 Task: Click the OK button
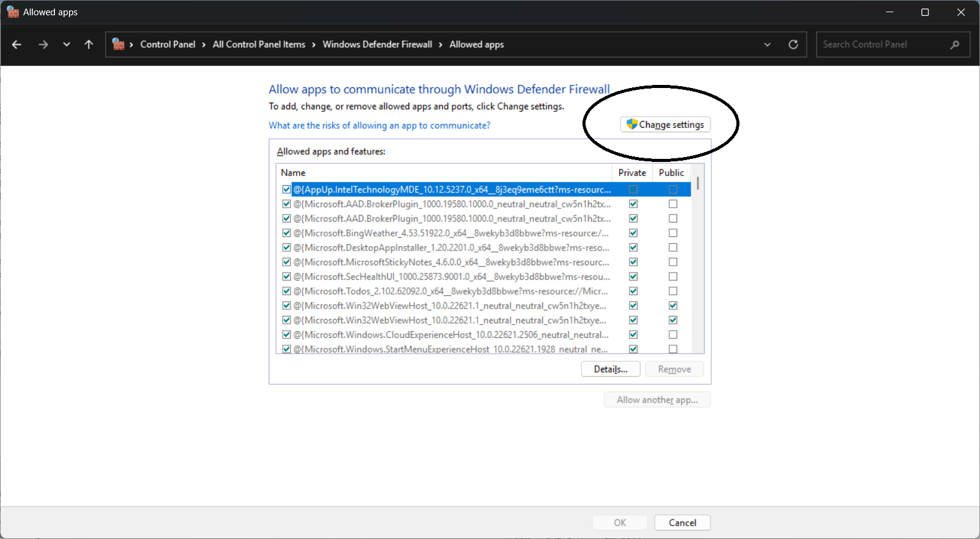click(620, 522)
